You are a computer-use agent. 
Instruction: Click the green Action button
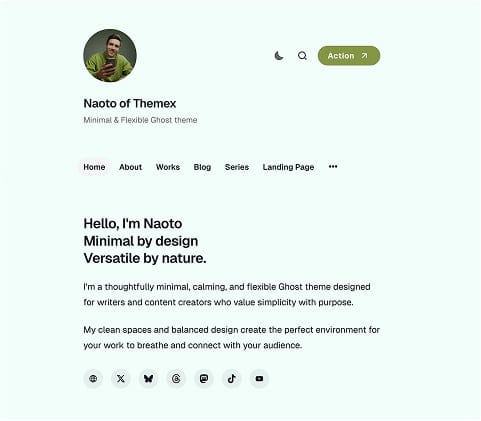(349, 56)
